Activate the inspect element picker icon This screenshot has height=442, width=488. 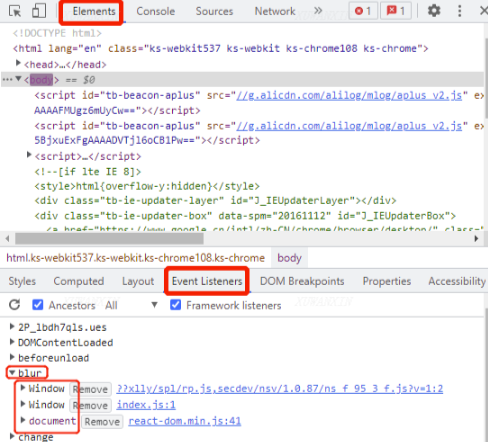coord(15,11)
